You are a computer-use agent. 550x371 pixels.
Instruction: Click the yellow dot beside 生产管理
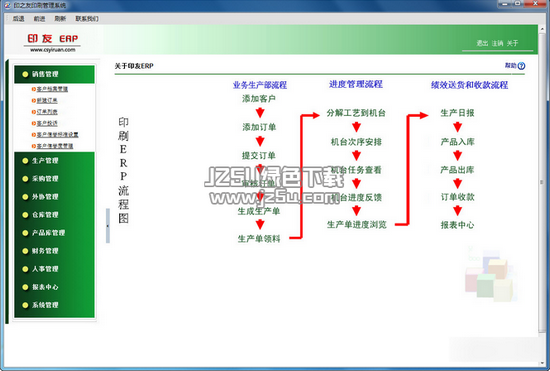(x=25, y=161)
